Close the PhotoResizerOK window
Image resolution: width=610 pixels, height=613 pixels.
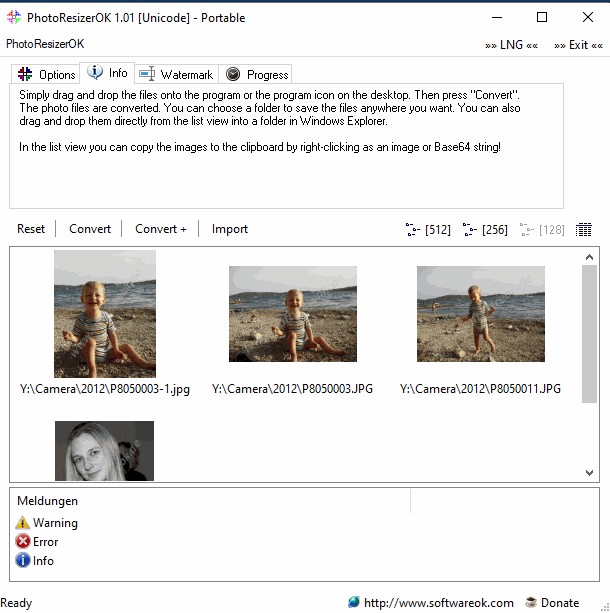(588, 17)
